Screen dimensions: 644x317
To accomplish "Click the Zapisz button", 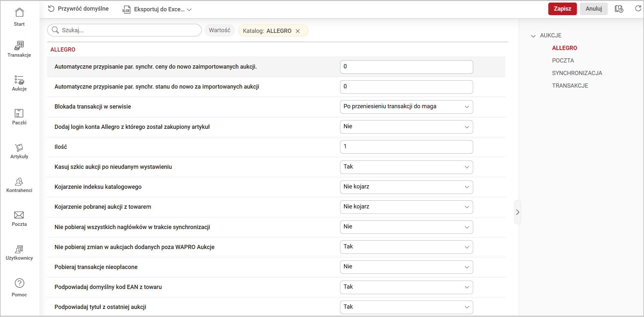I will coord(562,9).
